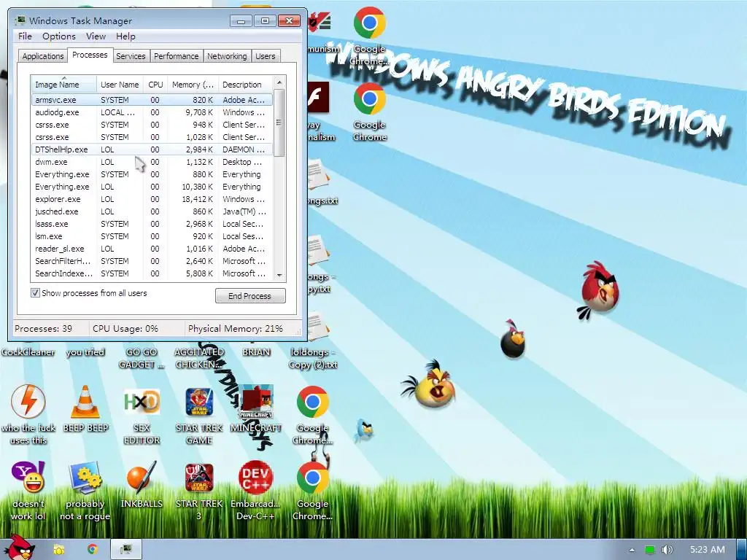Open Chrome icon right of Embarcadero Dev-C++
The image size is (747, 560).
tap(312, 491)
